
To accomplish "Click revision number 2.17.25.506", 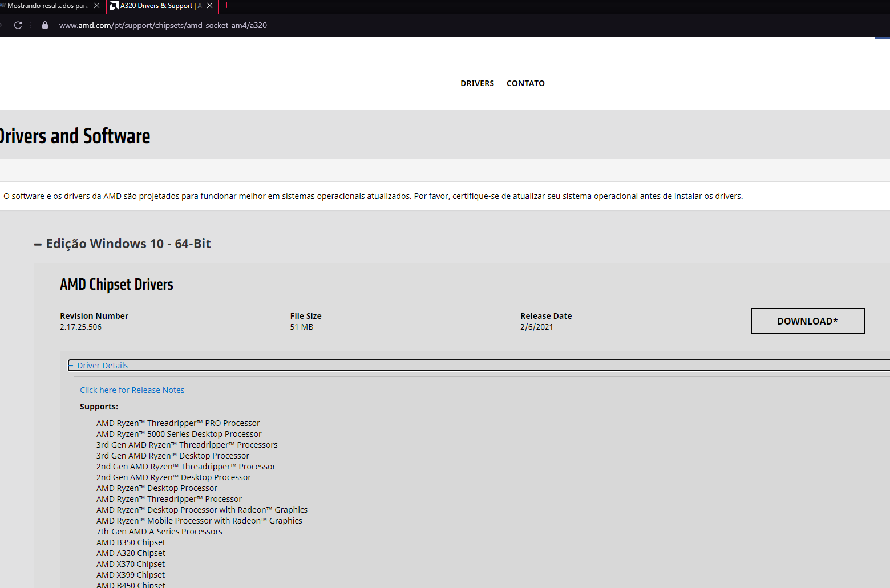I will 80,327.
